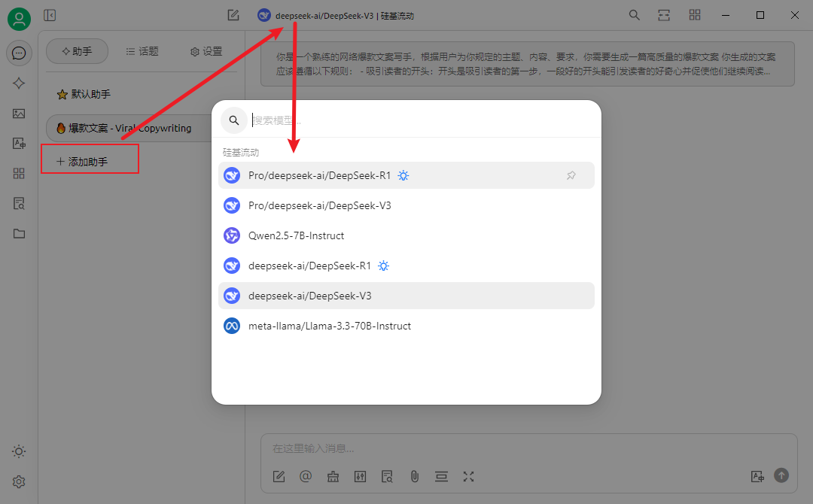Open the mini apps grid sidebar icon
Screen dimensions: 813x504
[x=19, y=174]
